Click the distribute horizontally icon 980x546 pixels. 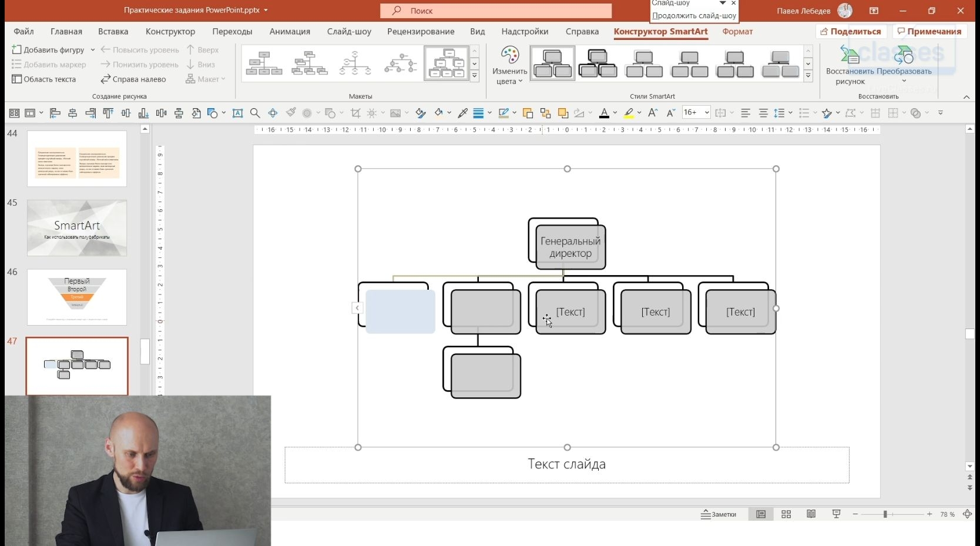(161, 113)
